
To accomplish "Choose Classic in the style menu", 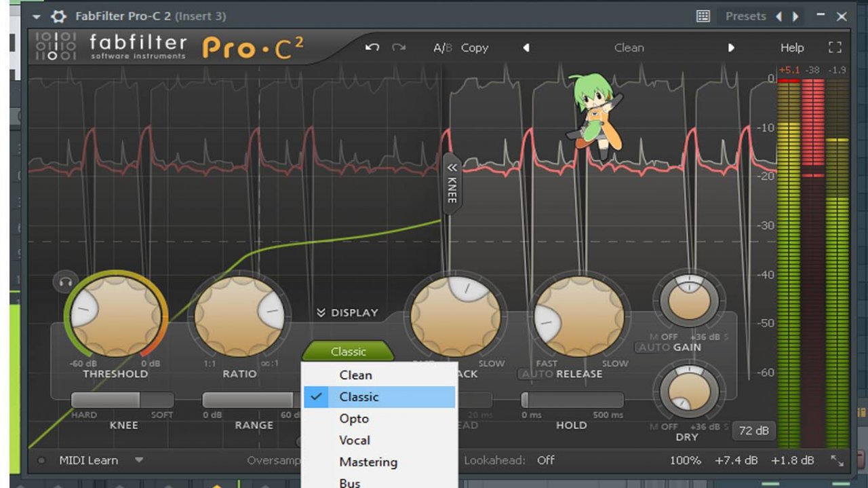I will pyautogui.click(x=380, y=396).
